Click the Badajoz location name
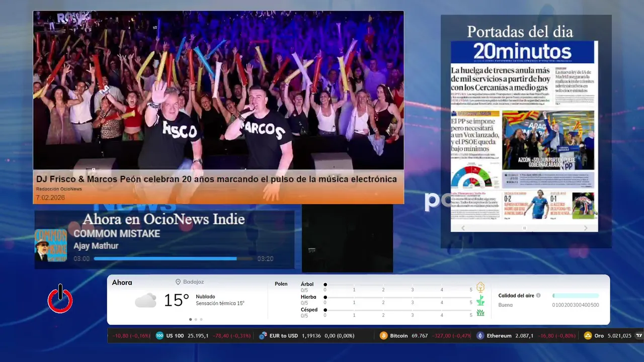The width and height of the screenshot is (644, 362). click(194, 282)
